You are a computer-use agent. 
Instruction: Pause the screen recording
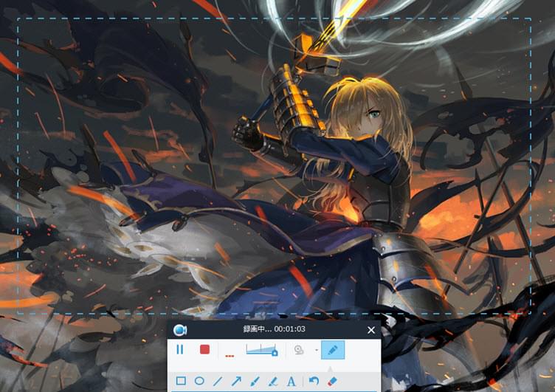point(179,349)
